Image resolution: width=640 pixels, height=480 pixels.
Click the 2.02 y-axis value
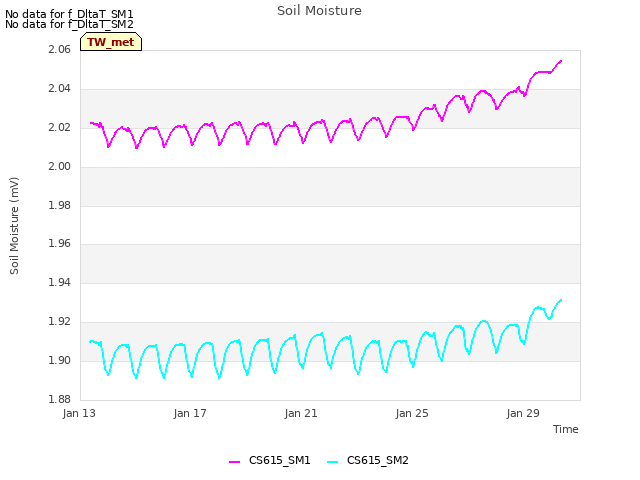point(59,127)
